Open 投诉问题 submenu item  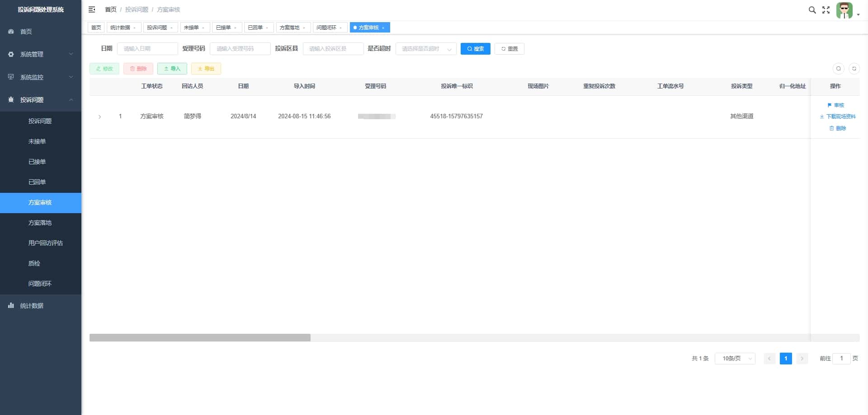tap(41, 121)
